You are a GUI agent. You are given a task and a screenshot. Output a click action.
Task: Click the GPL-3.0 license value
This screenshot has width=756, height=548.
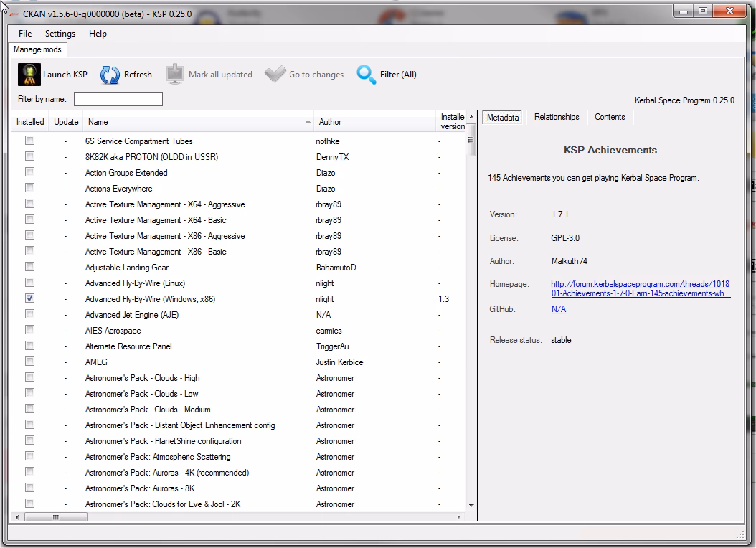pyautogui.click(x=565, y=238)
